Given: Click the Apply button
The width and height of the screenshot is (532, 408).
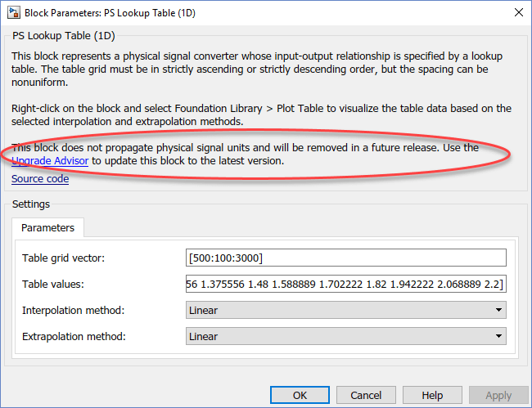Looking at the screenshot, I should 498,395.
